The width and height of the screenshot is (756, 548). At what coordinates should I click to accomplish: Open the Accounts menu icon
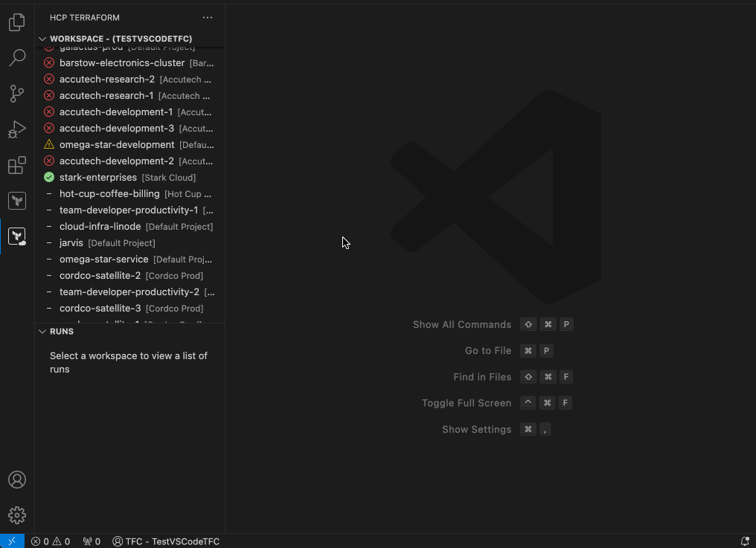tap(17, 480)
